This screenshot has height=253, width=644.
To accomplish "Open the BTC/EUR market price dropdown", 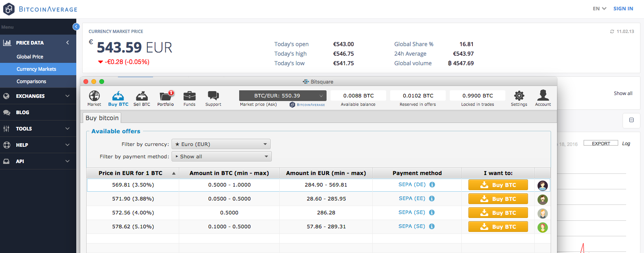I will click(283, 95).
